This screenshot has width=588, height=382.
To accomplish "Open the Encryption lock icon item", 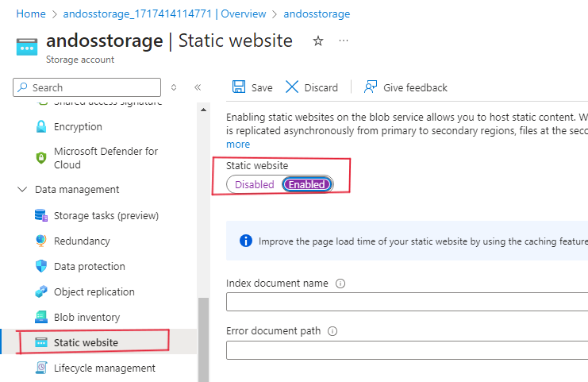I will click(x=41, y=127).
